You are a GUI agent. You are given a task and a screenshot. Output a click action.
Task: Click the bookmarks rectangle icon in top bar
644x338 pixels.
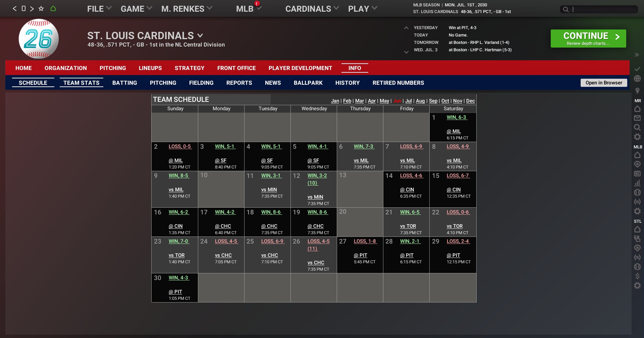[x=23, y=8]
